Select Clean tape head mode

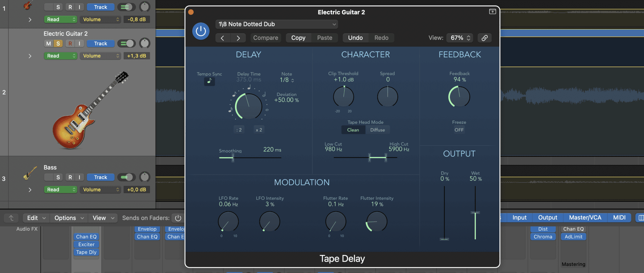click(353, 130)
